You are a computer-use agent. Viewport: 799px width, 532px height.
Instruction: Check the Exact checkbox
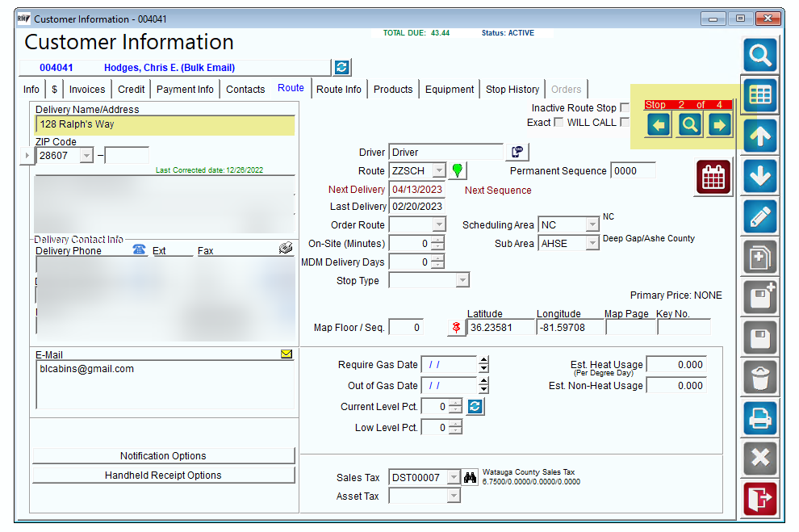[x=558, y=122]
